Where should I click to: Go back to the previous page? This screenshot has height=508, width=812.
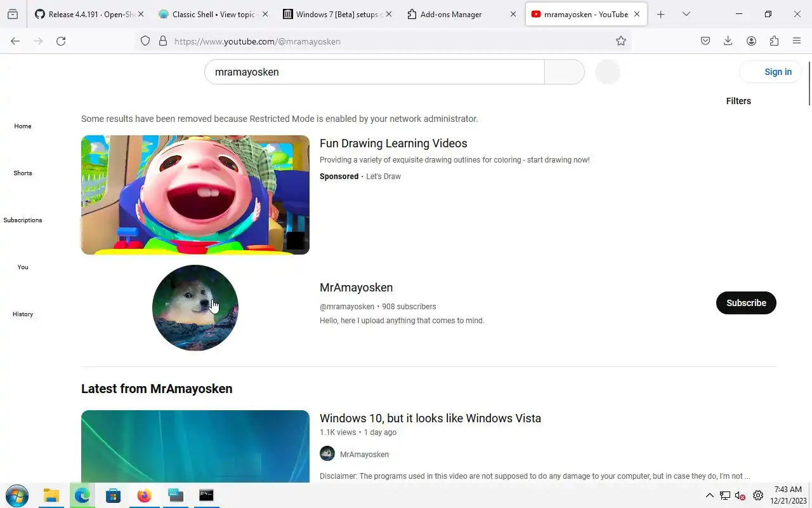click(15, 41)
